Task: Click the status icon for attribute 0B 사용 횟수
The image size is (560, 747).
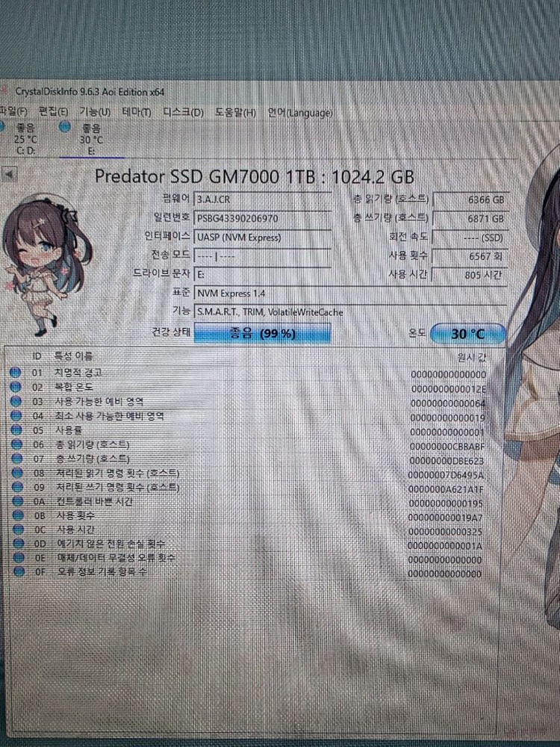Action: (18, 515)
